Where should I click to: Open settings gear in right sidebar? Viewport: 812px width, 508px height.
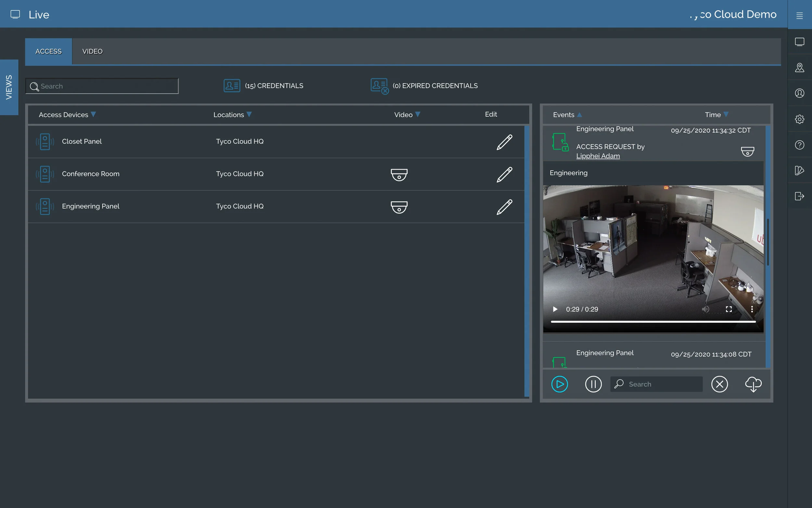(x=800, y=119)
